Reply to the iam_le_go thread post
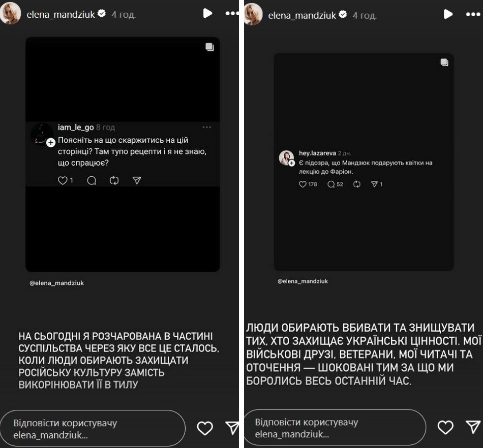Image resolution: width=483 pixels, height=448 pixels. [92, 180]
